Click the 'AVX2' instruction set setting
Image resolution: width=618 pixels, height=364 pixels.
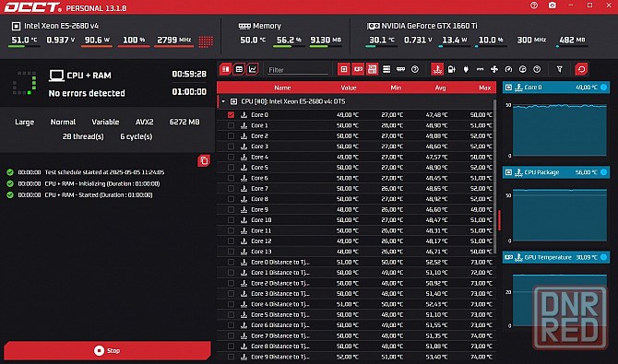(144, 123)
